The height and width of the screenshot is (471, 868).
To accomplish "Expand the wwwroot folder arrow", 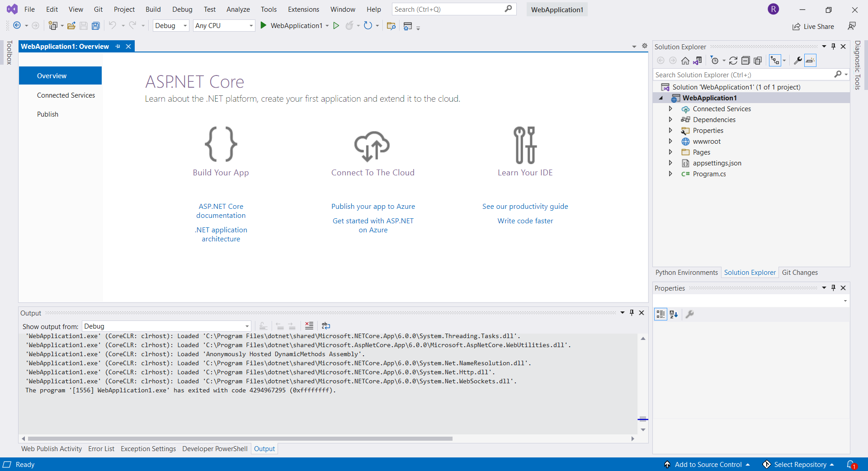I will pos(670,141).
